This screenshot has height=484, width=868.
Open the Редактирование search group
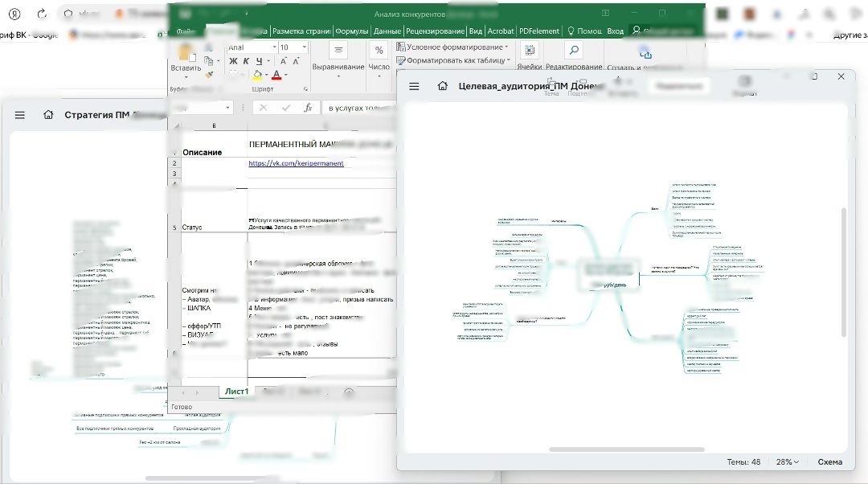coord(574,57)
